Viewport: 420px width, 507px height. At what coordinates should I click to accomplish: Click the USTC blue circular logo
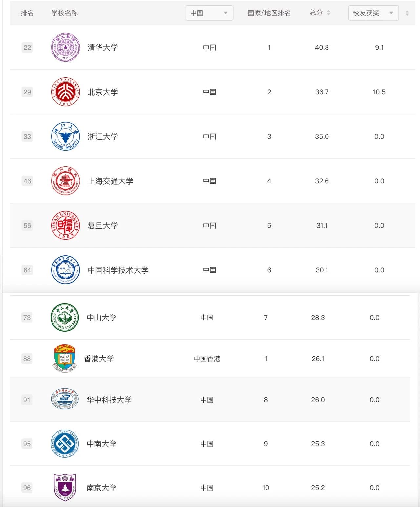coord(66,270)
